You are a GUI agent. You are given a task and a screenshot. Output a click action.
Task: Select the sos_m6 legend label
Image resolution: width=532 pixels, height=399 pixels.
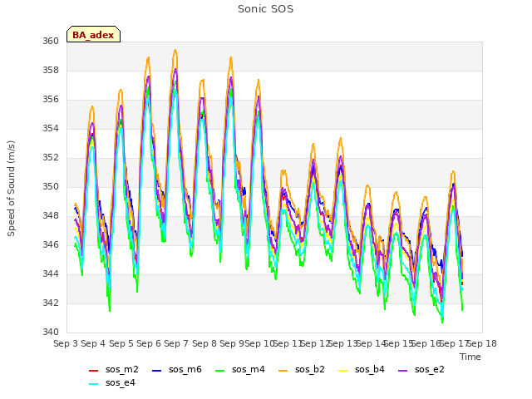tap(185, 369)
